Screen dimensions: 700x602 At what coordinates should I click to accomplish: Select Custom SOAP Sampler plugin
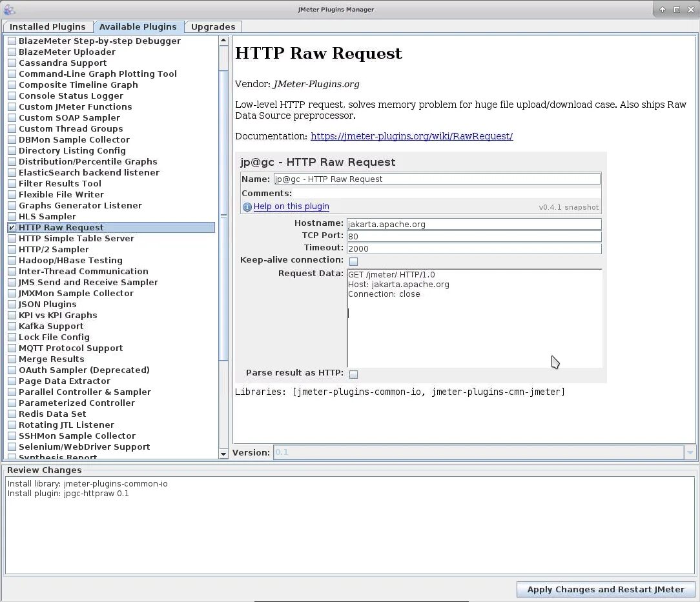69,117
